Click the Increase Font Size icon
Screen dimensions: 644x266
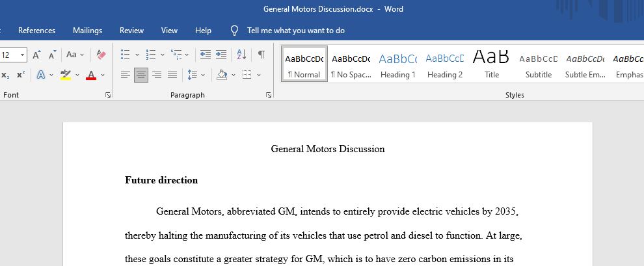tap(36, 55)
